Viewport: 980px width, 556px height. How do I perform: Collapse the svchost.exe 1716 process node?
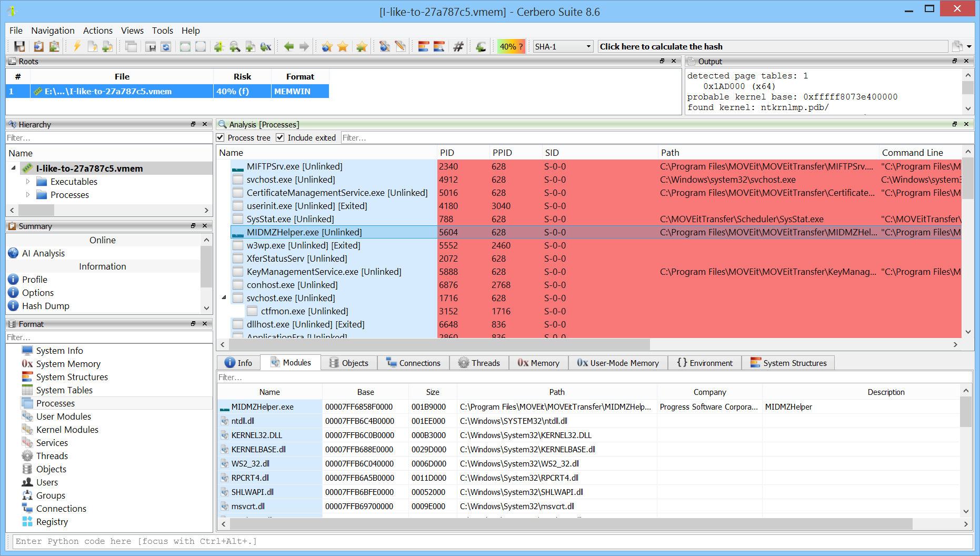click(224, 298)
